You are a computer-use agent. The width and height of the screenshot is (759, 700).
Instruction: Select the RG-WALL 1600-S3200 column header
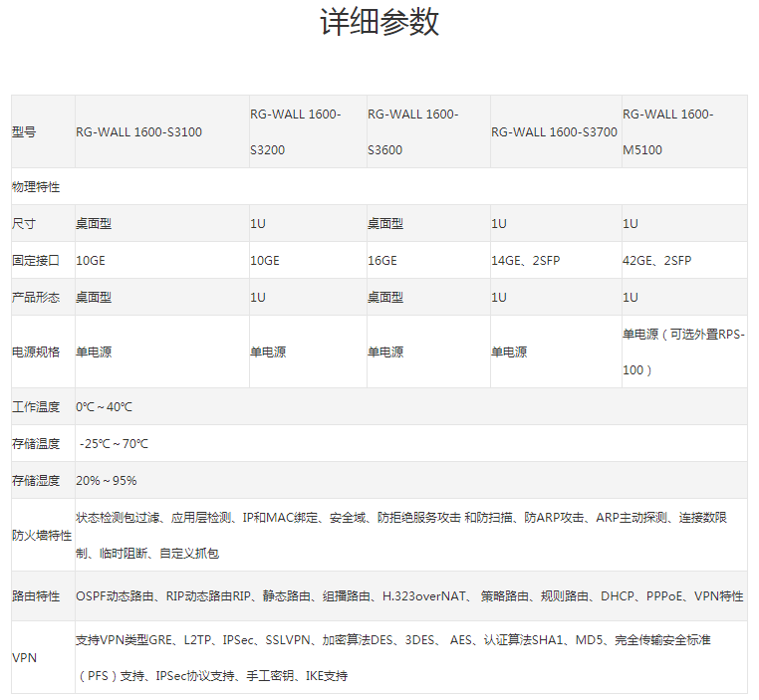[295, 132]
